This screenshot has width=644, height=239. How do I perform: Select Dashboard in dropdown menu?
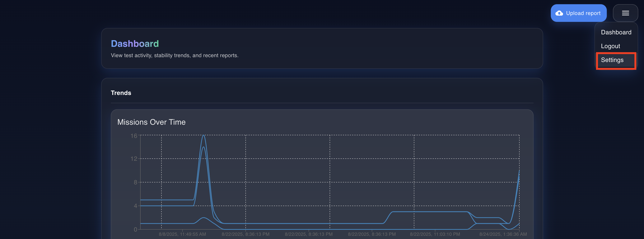(616, 32)
